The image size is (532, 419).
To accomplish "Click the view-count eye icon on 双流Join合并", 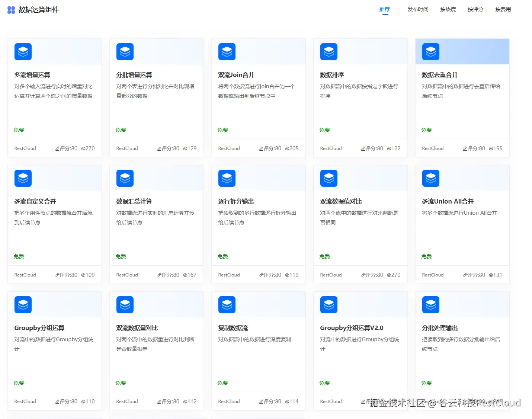I will point(286,148).
